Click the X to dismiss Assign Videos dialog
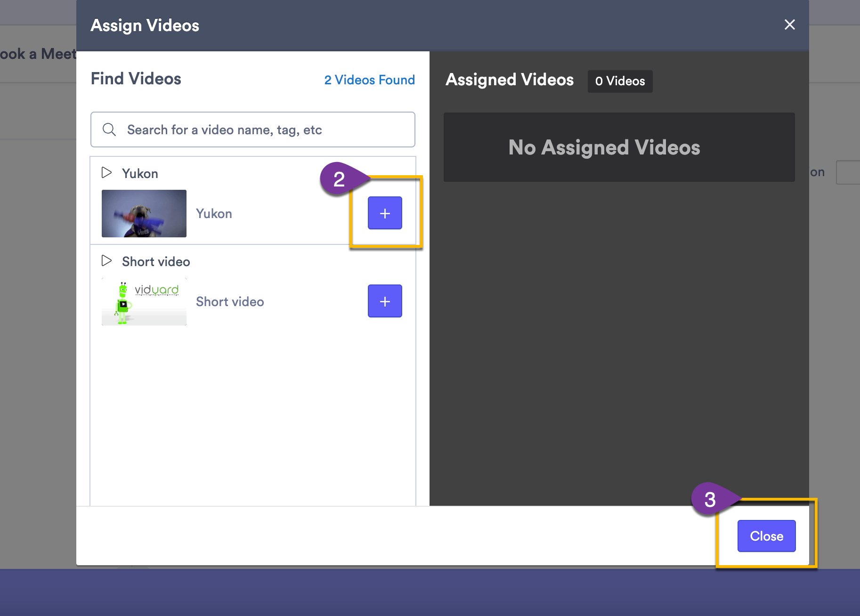860x616 pixels. click(x=789, y=24)
